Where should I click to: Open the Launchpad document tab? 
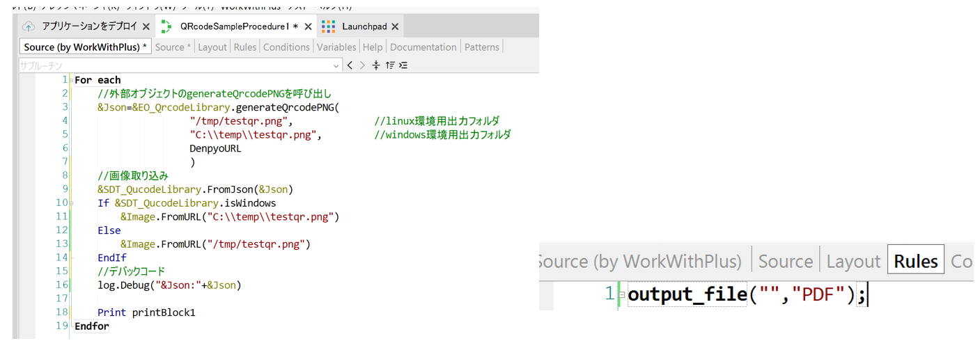coord(361,26)
